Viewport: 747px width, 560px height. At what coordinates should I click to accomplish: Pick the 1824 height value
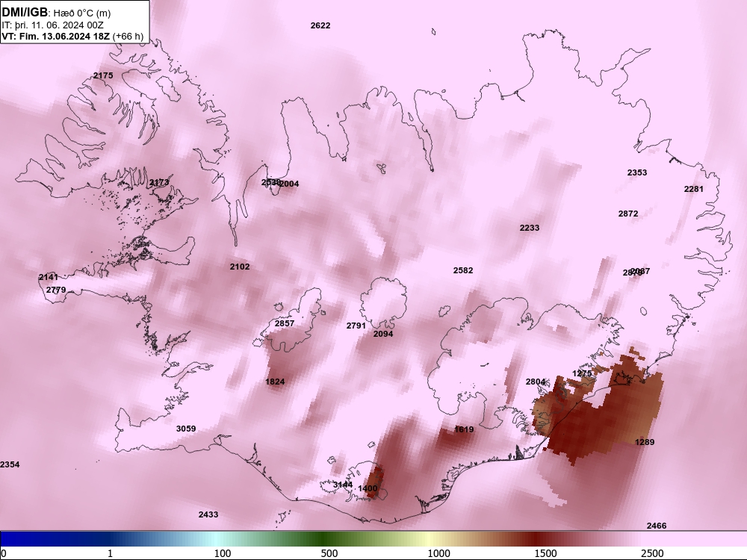pos(275,382)
